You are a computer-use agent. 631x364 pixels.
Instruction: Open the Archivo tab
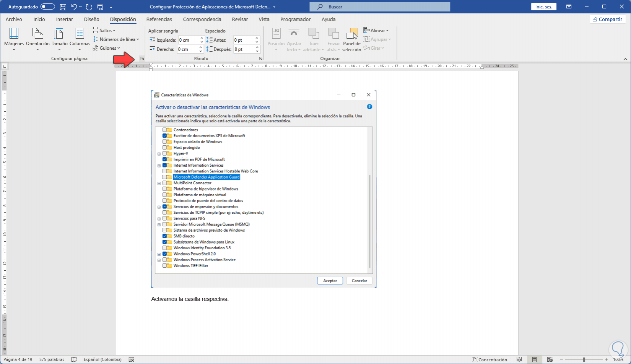(x=14, y=19)
